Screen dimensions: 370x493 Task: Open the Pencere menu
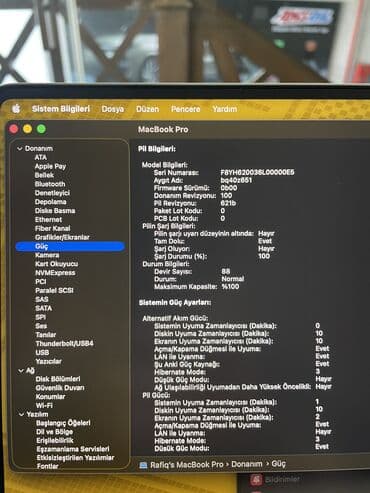click(186, 109)
